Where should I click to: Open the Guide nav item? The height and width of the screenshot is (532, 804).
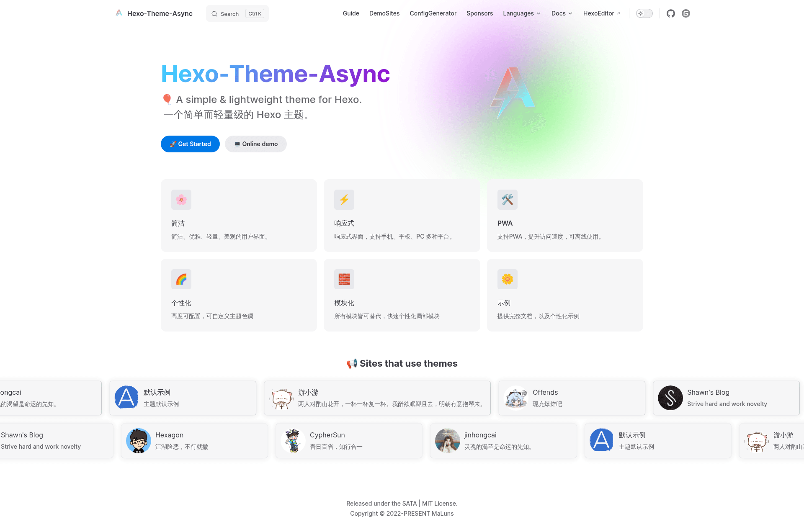coord(351,13)
